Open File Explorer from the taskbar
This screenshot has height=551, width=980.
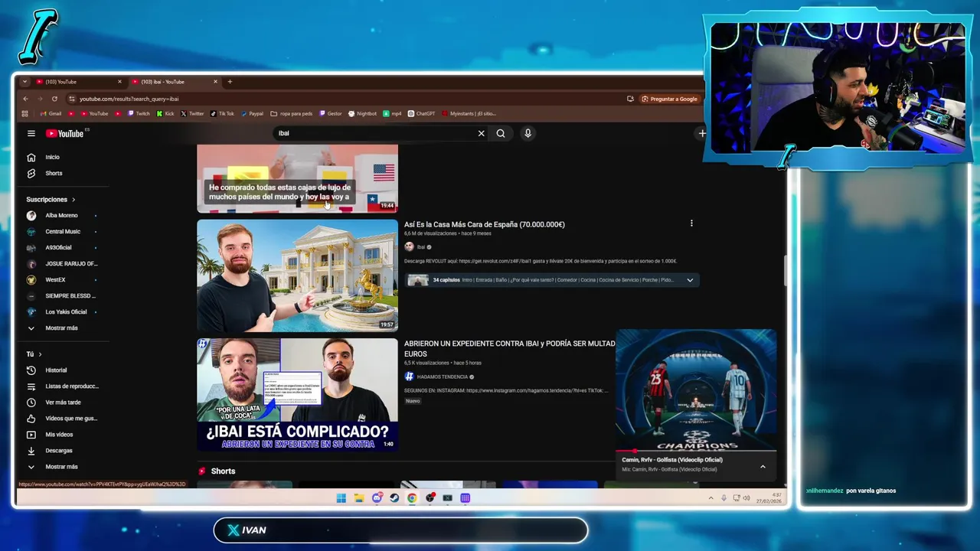pos(358,498)
